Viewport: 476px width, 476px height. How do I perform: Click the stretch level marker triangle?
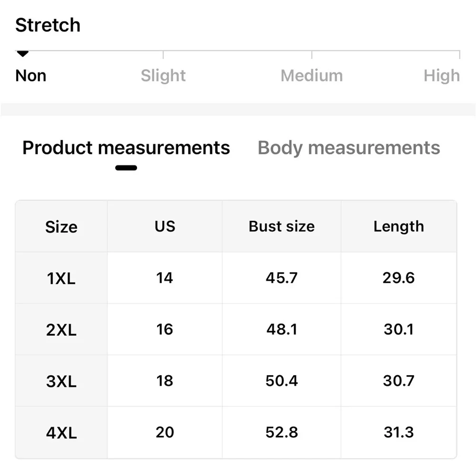[22, 54]
